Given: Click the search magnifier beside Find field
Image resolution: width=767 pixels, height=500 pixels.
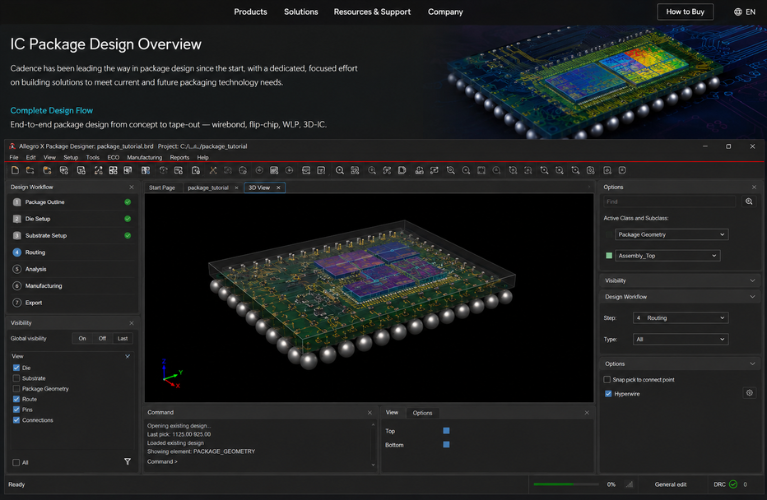Looking at the screenshot, I should click(x=748, y=202).
